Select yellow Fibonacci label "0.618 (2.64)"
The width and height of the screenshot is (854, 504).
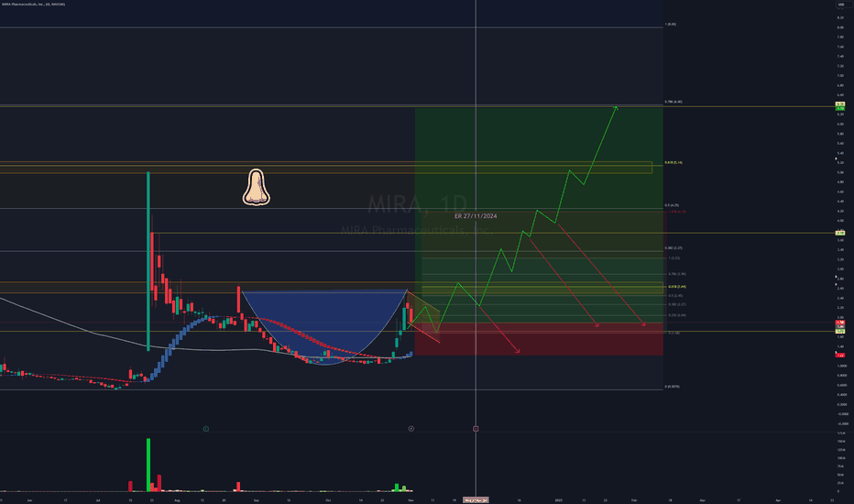(677, 287)
